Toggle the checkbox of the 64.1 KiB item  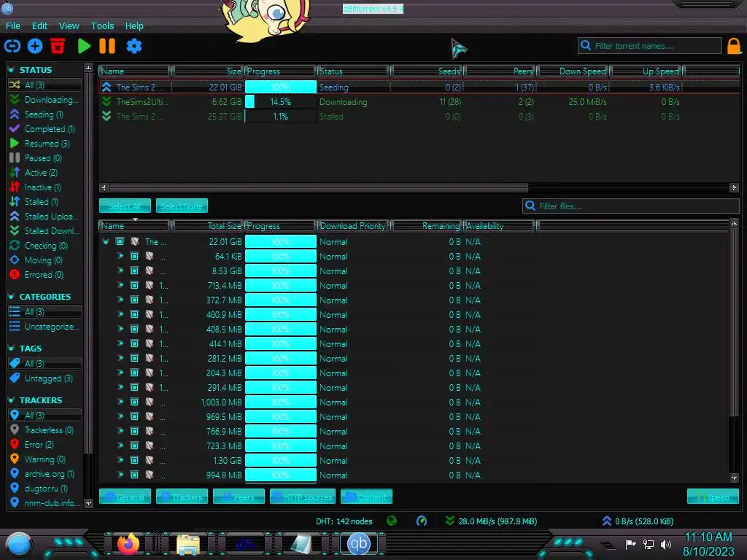[x=135, y=256]
